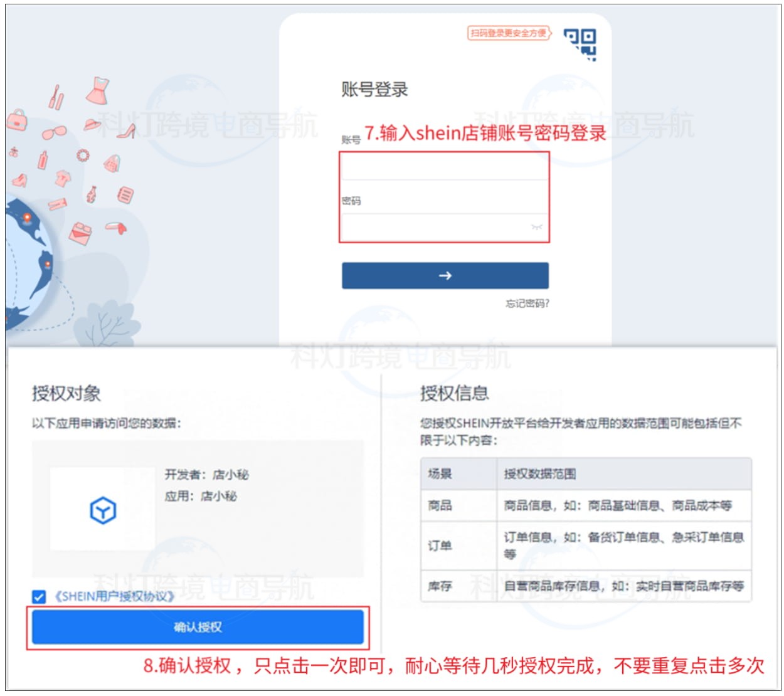Select the handbag illustration icon
Screen dimensions: 784x696
click(x=16, y=120)
